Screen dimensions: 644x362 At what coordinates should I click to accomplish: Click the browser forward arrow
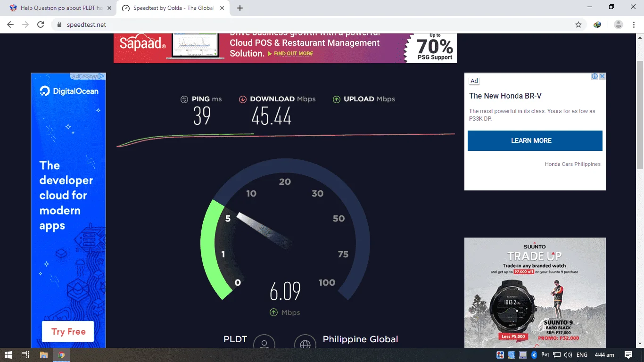pos(25,25)
